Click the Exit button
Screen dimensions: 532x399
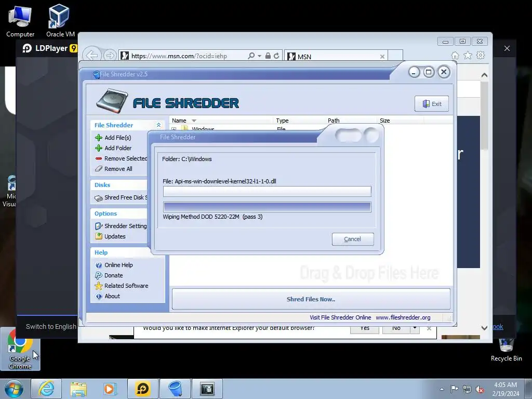click(x=432, y=104)
